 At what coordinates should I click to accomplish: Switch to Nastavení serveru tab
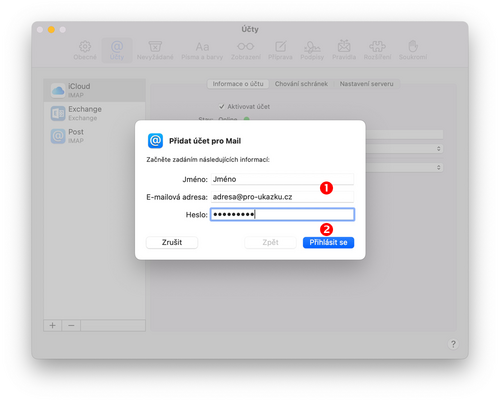tap(366, 84)
